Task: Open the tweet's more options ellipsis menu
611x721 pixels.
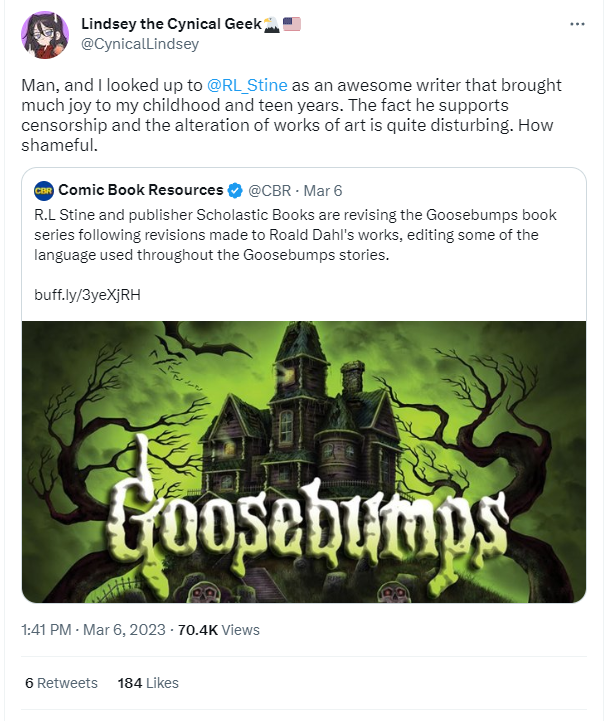Action: coord(577,23)
